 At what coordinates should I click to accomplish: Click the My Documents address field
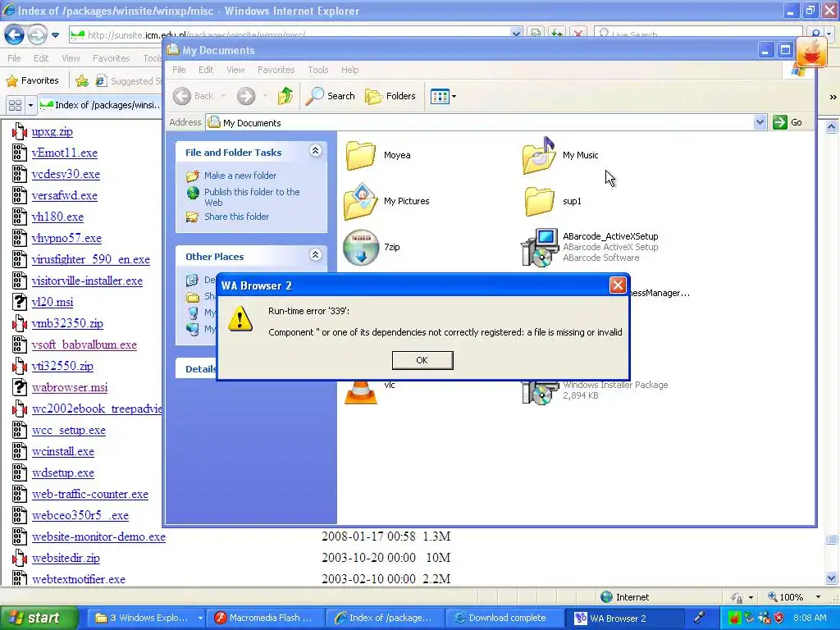click(479, 123)
